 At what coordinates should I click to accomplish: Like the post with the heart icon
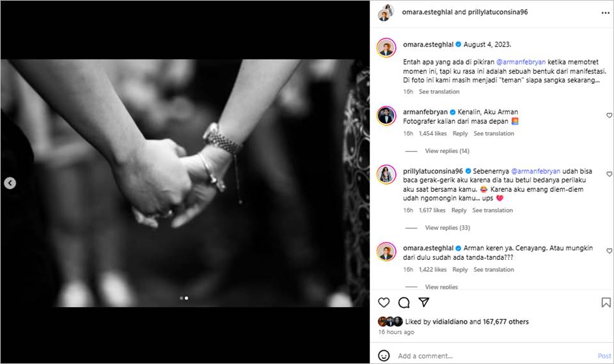[x=384, y=303]
